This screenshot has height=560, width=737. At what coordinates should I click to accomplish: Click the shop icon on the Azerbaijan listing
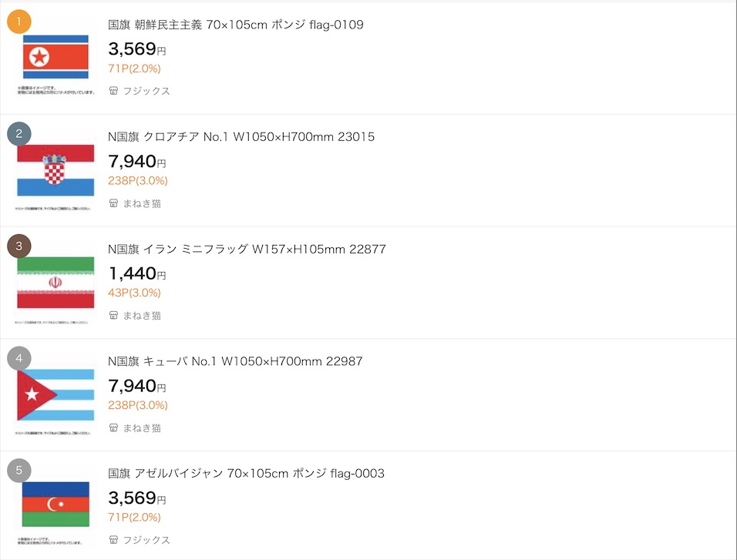(x=113, y=540)
